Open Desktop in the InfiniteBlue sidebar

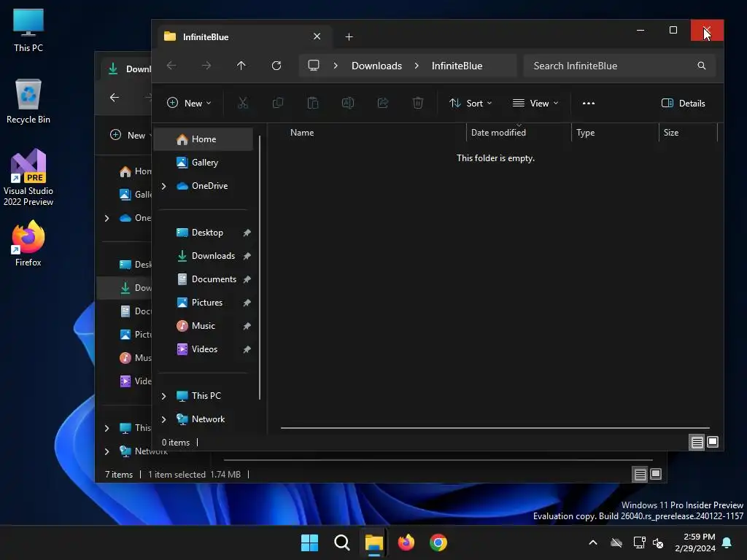[204, 233]
